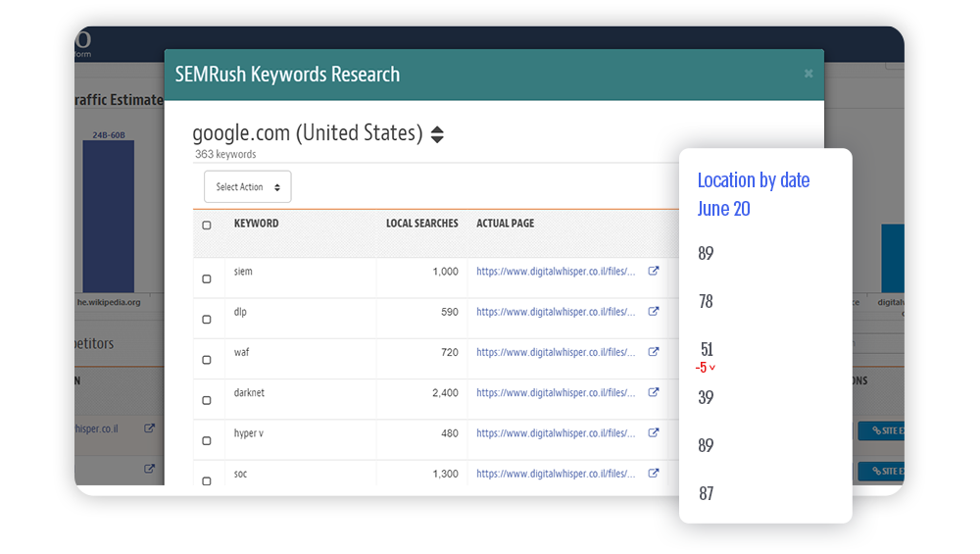The width and height of the screenshot is (980, 554).
Task: Click he.wikipedia.org label under background chart
Action: point(109,302)
